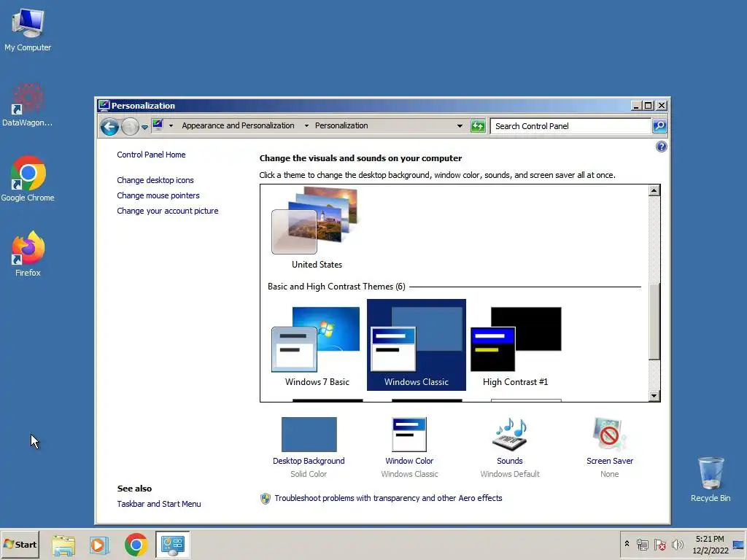Viewport: 747px width, 560px height.
Task: Select the United States theme
Action: [317, 228]
